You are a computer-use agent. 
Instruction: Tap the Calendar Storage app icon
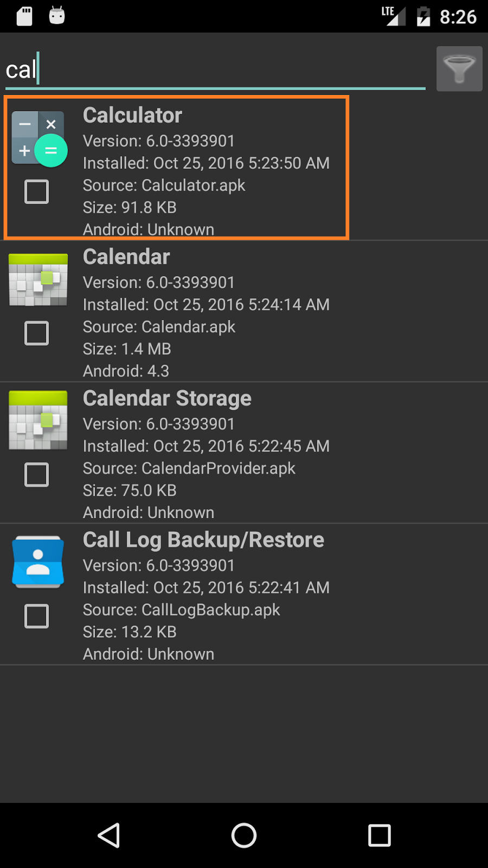37,420
